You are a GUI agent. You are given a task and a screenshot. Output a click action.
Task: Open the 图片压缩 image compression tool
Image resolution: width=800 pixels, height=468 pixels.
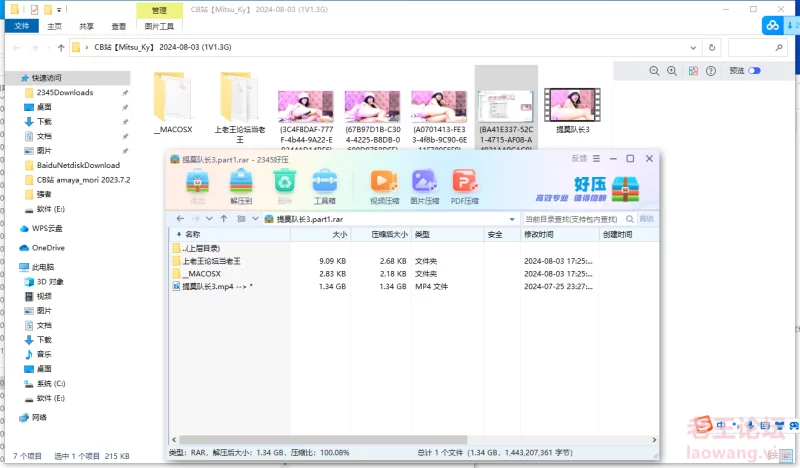coord(424,185)
